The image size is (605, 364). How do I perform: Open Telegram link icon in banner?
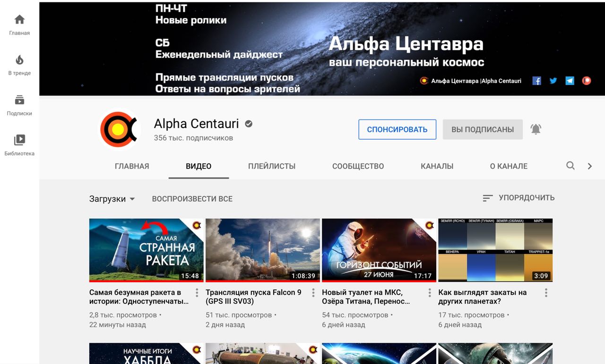[570, 81]
